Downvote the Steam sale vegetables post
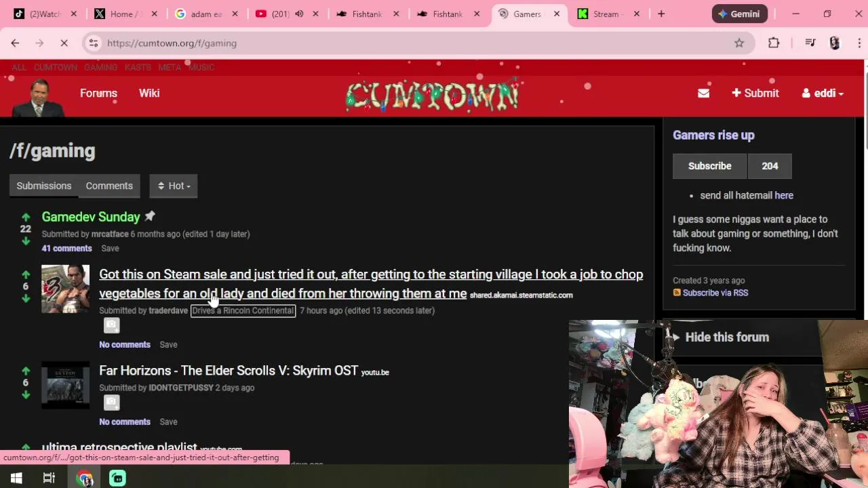 click(26, 299)
